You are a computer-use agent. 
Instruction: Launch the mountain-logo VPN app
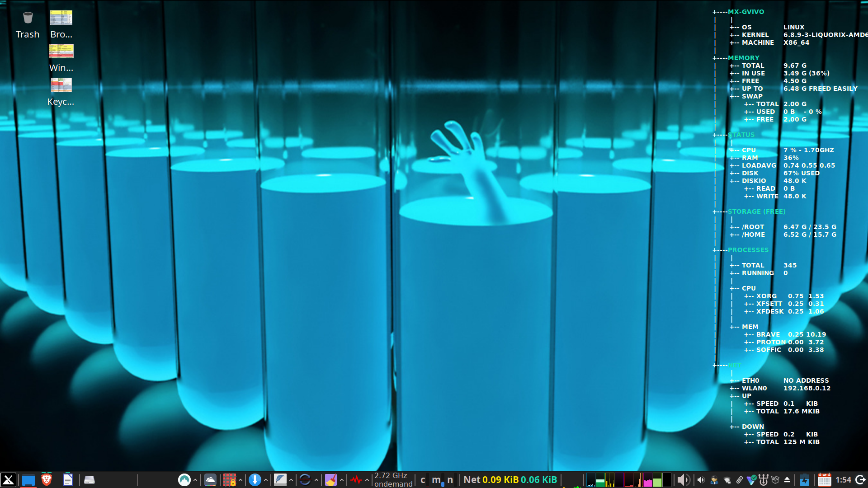pos(184,480)
